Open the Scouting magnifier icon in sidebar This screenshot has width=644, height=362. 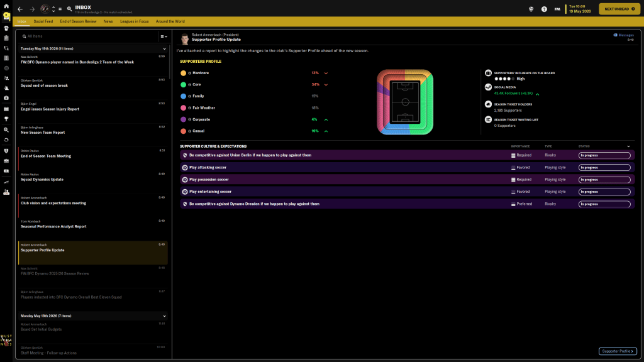6,129
